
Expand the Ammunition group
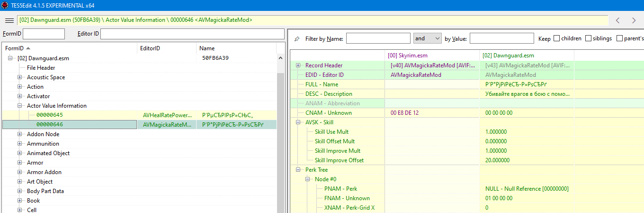coord(20,144)
